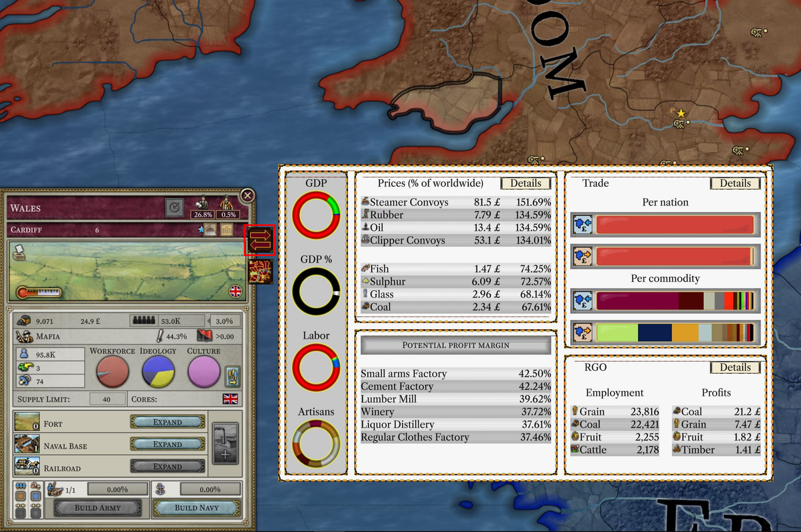Click the Rubber price row

pyautogui.click(x=456, y=215)
